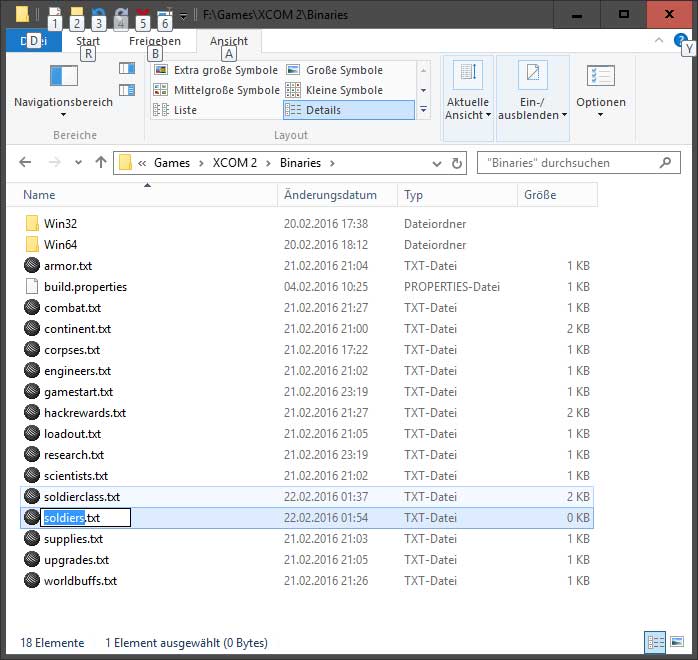Select the supplies.txt file name
Viewport: 698px width, 660px height.
[x=73, y=539]
